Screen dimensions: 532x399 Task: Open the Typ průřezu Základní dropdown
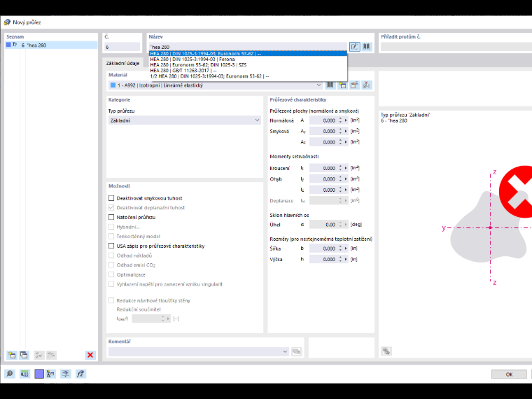(185, 120)
